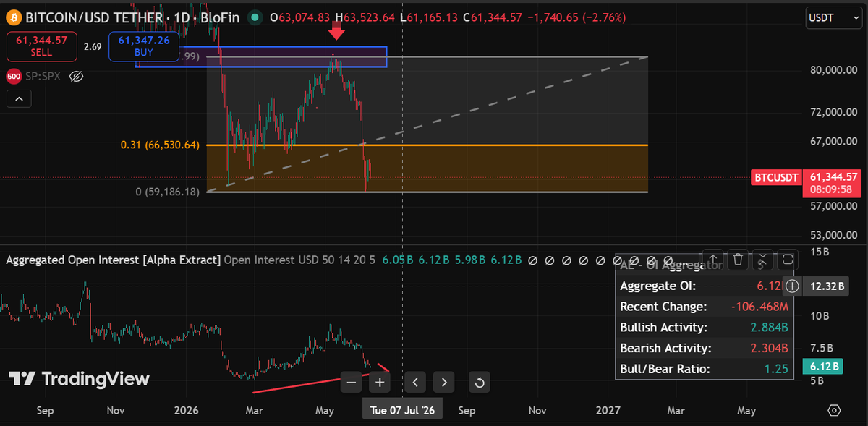868x426 pixels.
Task: Click the Bitcoin symbol logo icon
Action: click(14, 17)
